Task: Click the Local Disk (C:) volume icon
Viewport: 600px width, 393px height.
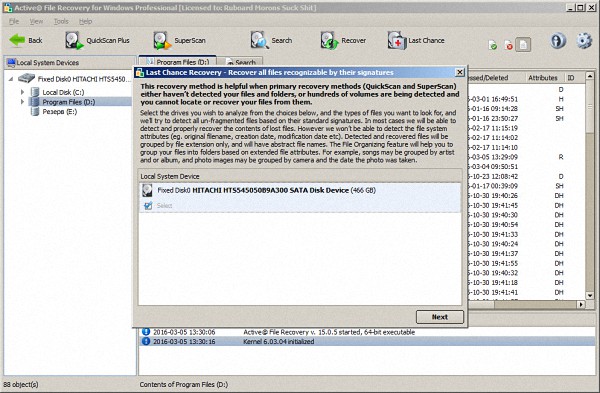Action: 35,92
